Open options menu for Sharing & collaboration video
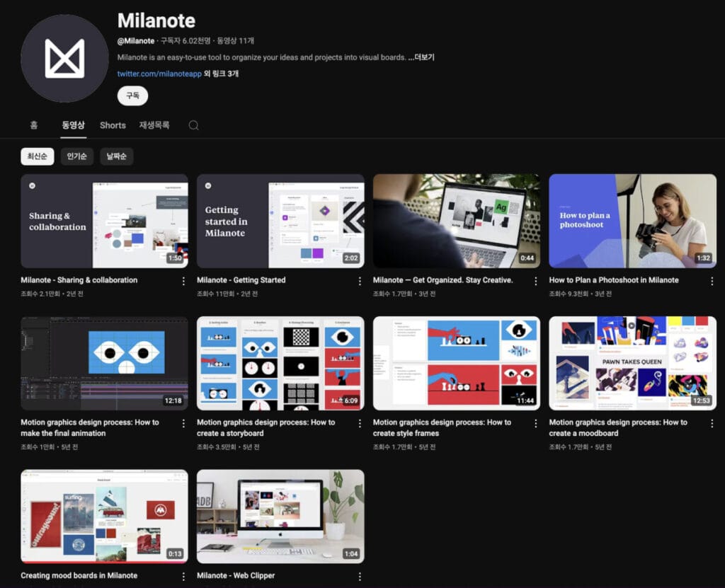The height and width of the screenshot is (588, 725). pyautogui.click(x=183, y=281)
